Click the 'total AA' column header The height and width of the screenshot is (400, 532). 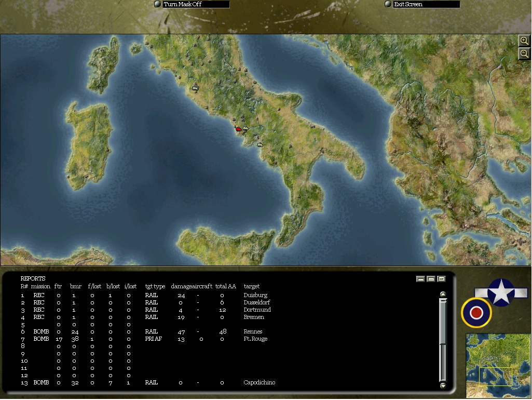[x=225, y=287]
